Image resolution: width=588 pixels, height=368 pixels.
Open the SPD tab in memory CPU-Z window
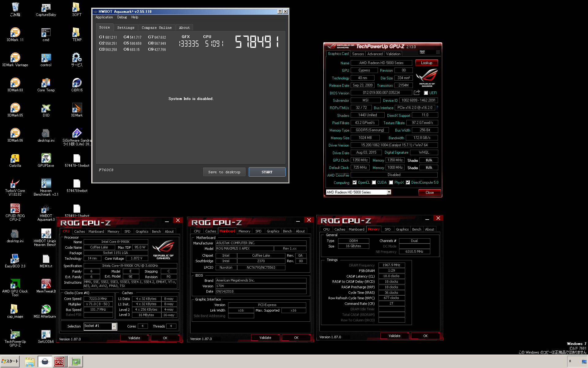pos(388,229)
